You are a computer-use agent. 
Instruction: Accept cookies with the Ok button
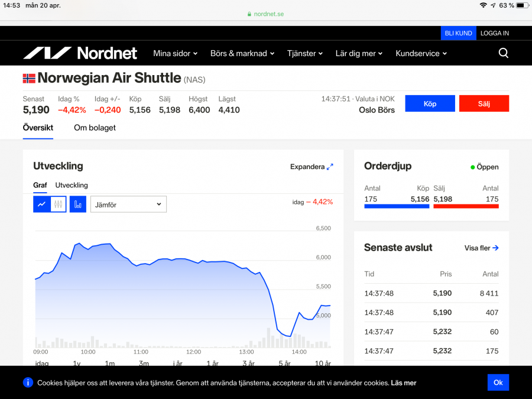click(x=498, y=382)
